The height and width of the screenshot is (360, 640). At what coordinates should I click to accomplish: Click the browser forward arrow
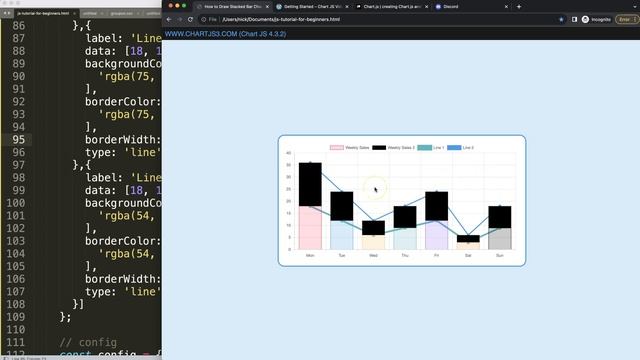click(180, 19)
